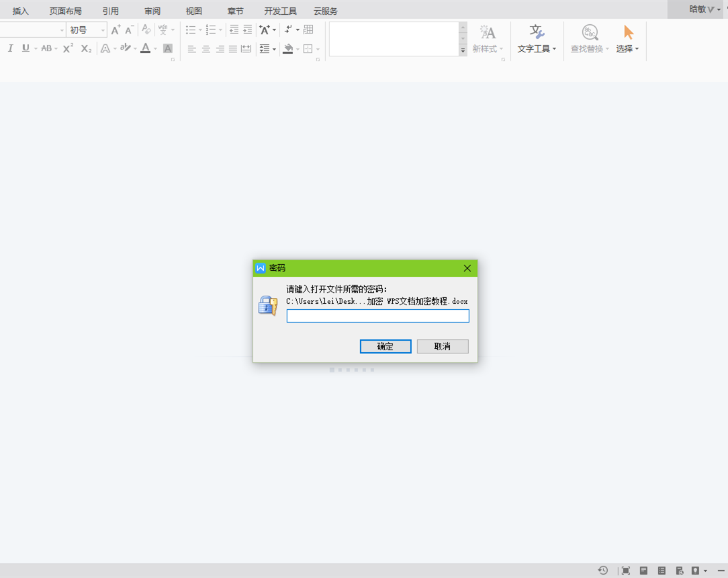Click the 选择 select tool

(628, 39)
